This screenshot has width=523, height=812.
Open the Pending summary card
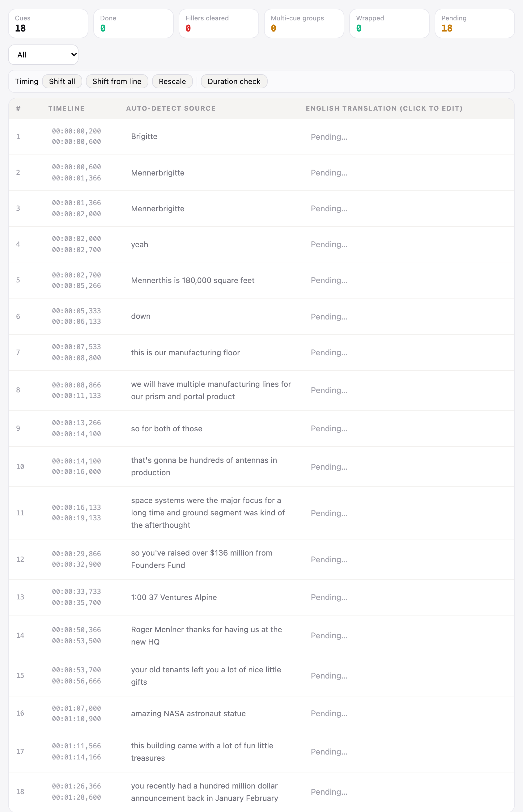(474, 23)
